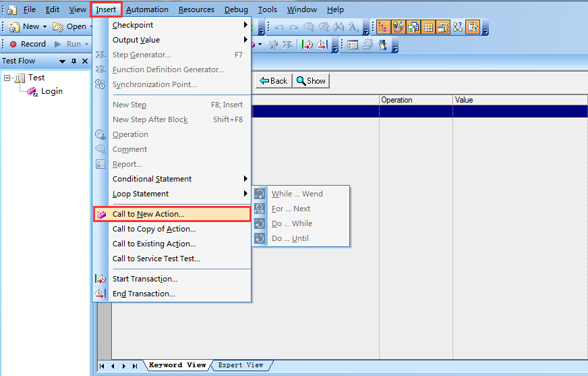The height and width of the screenshot is (376, 588).
Task: Click the Operation column header
Action: pos(416,100)
